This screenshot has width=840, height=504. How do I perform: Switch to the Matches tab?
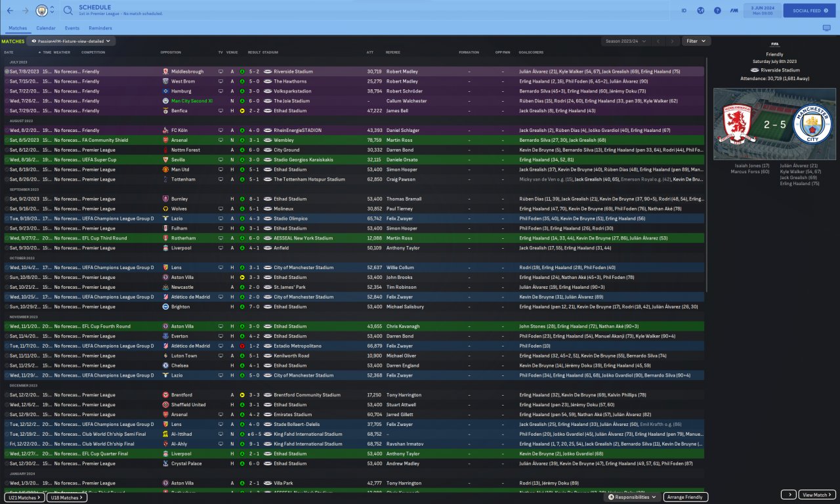[18, 28]
